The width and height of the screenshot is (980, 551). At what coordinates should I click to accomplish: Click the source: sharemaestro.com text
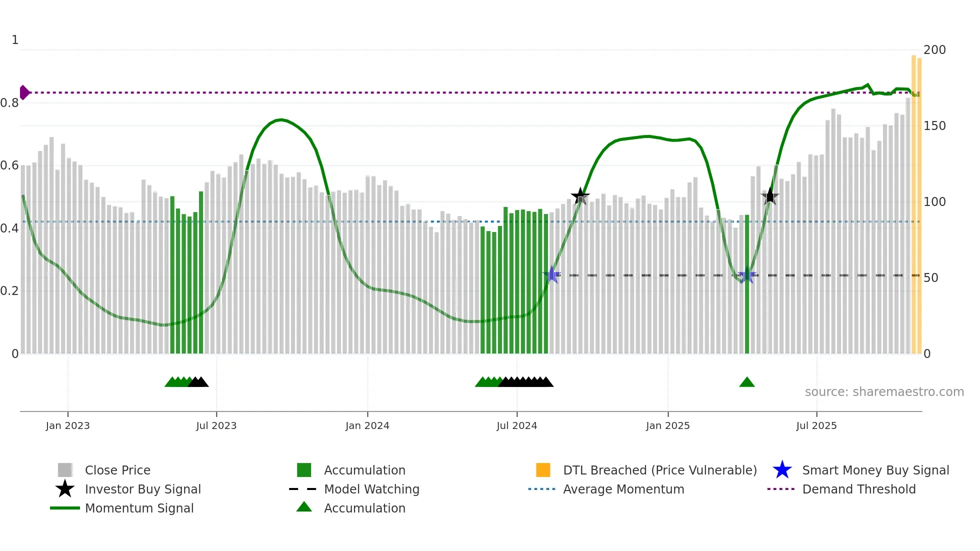(884, 392)
